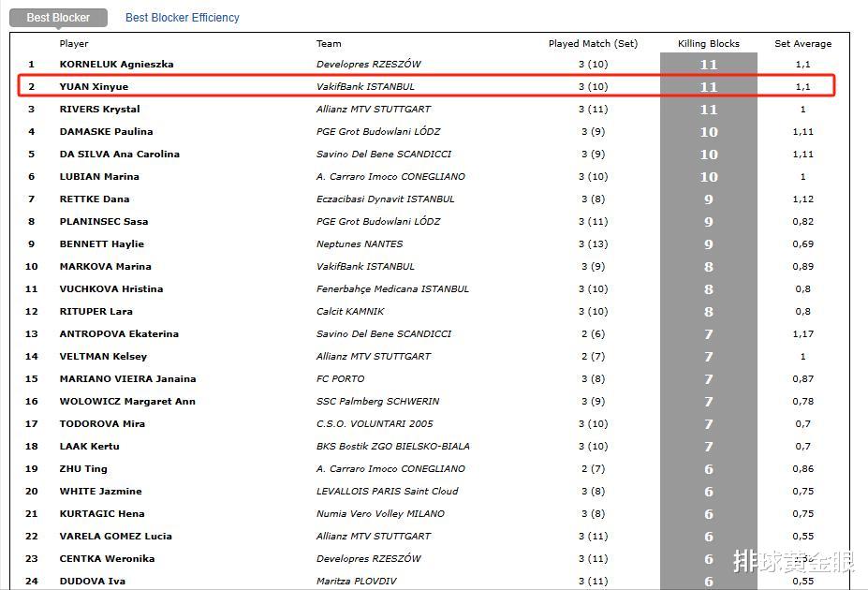Open player KORNELUK Agnieszka
This screenshot has height=590, width=868.
[116, 65]
